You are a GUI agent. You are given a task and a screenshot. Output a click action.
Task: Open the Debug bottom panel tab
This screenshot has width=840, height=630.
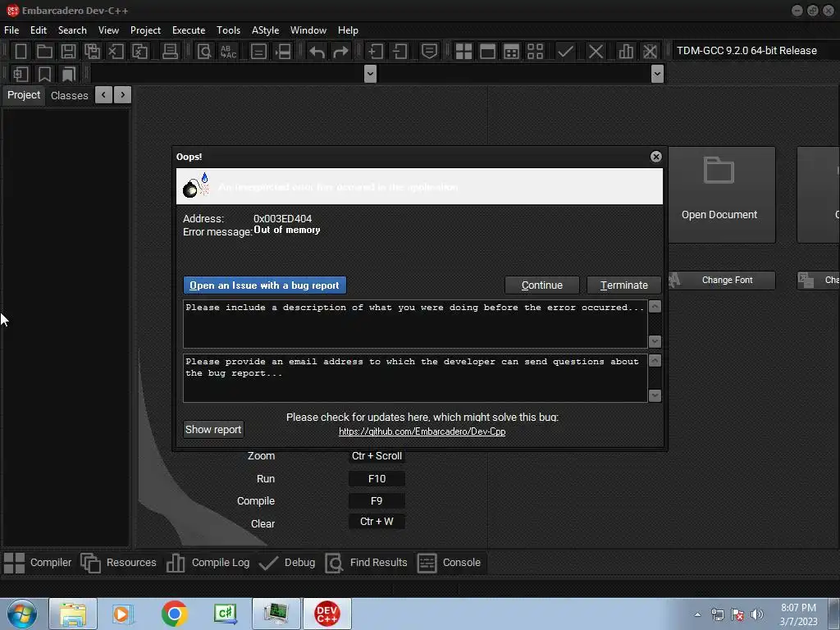click(287, 563)
